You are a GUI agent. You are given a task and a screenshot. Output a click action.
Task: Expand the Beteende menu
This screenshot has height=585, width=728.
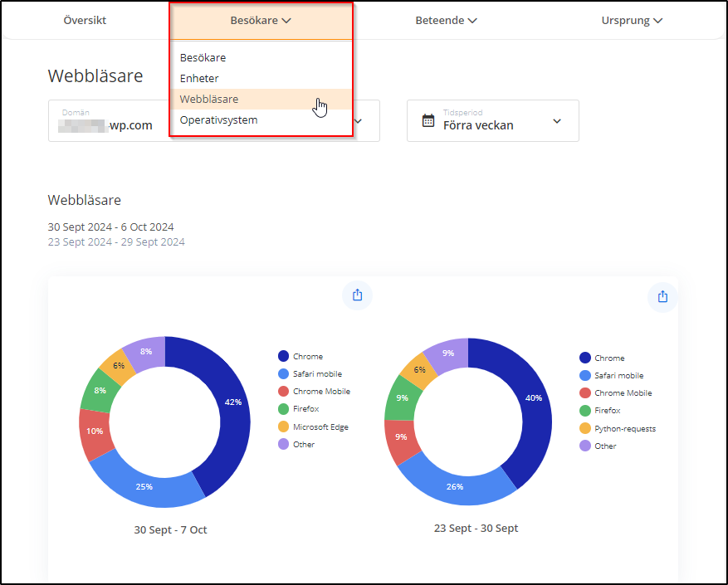point(446,21)
